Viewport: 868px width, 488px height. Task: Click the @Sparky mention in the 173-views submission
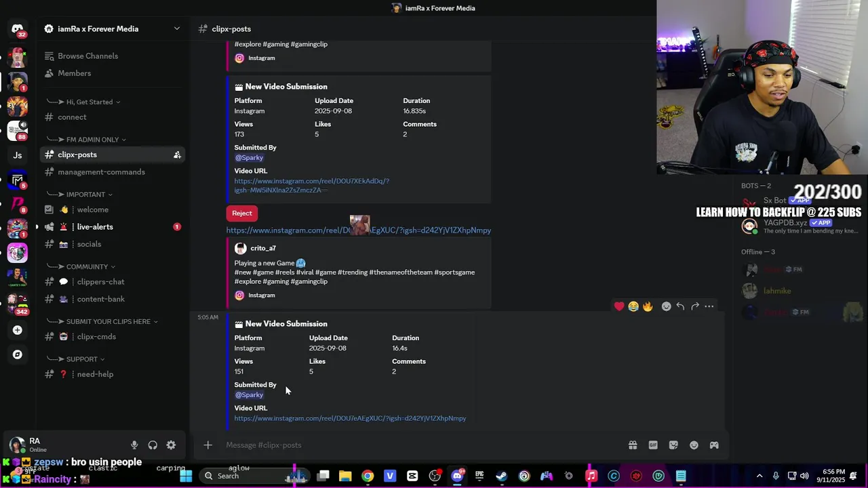[249, 158]
